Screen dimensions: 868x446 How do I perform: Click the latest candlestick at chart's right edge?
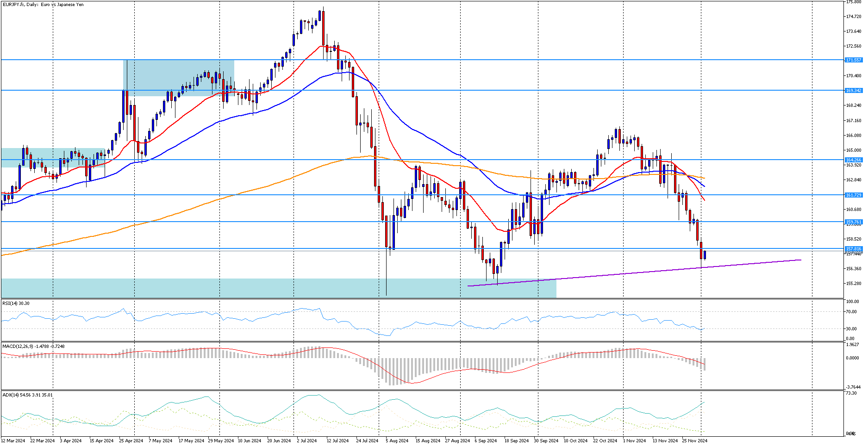705,255
